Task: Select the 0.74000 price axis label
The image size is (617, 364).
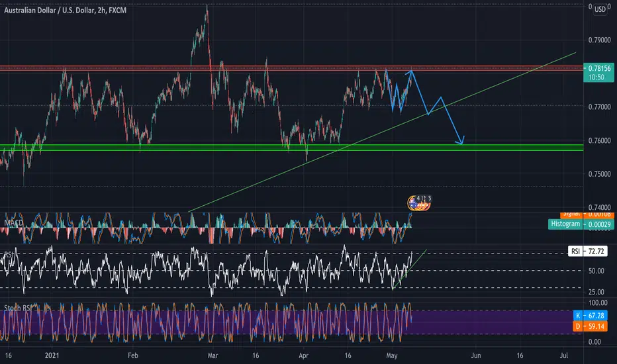Action: coord(599,207)
